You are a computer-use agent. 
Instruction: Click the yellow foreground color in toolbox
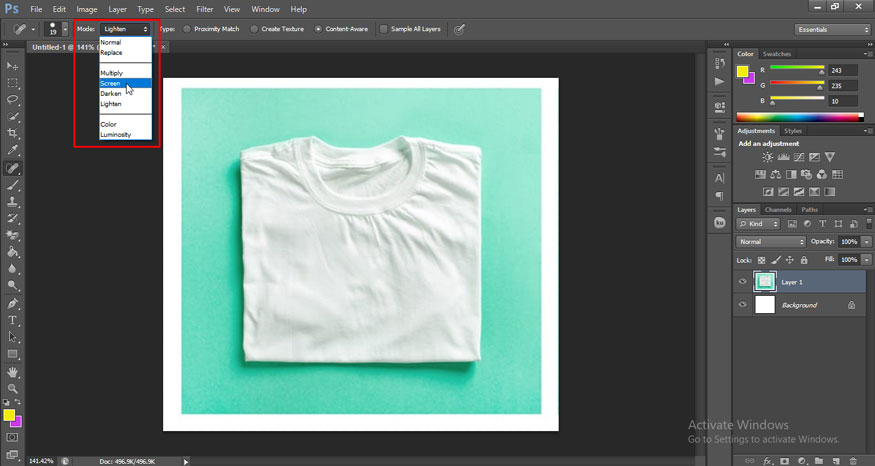[8, 415]
